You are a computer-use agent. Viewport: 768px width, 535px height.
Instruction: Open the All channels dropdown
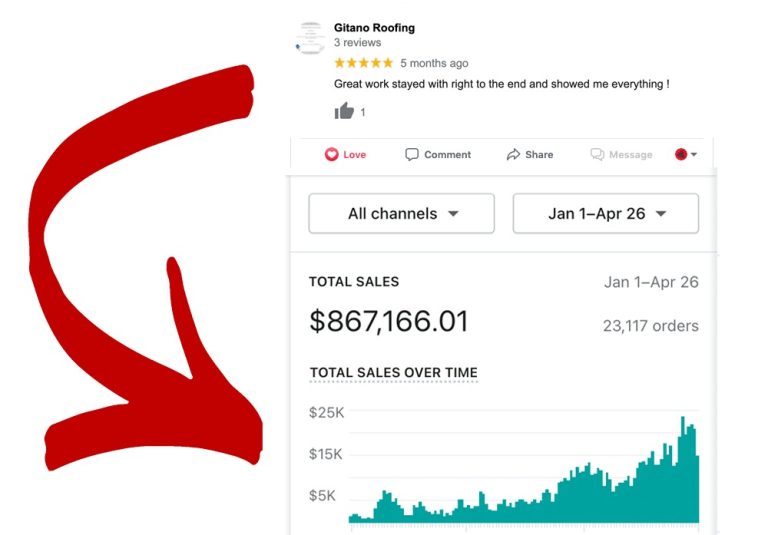coord(401,214)
